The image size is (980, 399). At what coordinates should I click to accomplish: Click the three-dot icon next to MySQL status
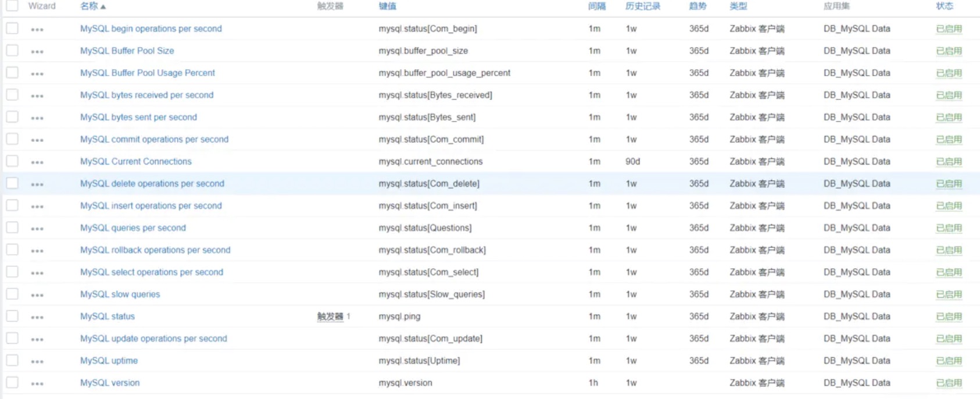coord(37,317)
